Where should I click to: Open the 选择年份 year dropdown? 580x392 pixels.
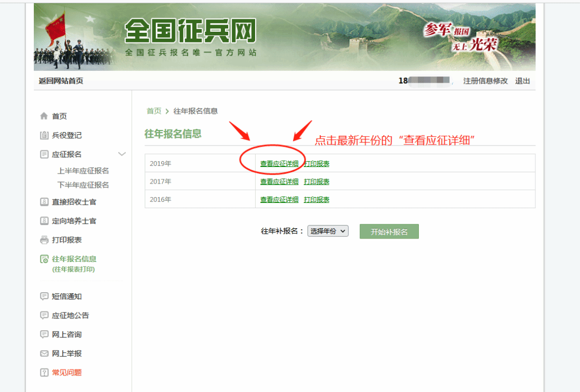[328, 231]
